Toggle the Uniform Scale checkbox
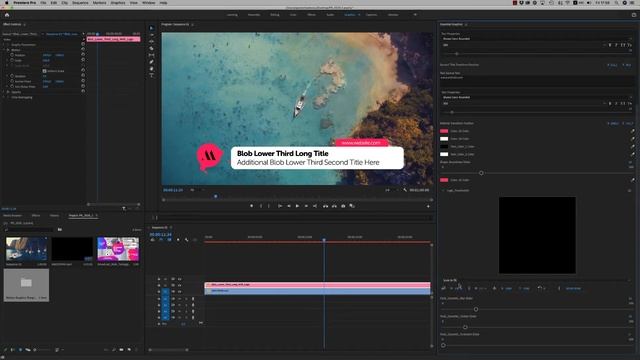640x360 pixels. click(x=44, y=71)
